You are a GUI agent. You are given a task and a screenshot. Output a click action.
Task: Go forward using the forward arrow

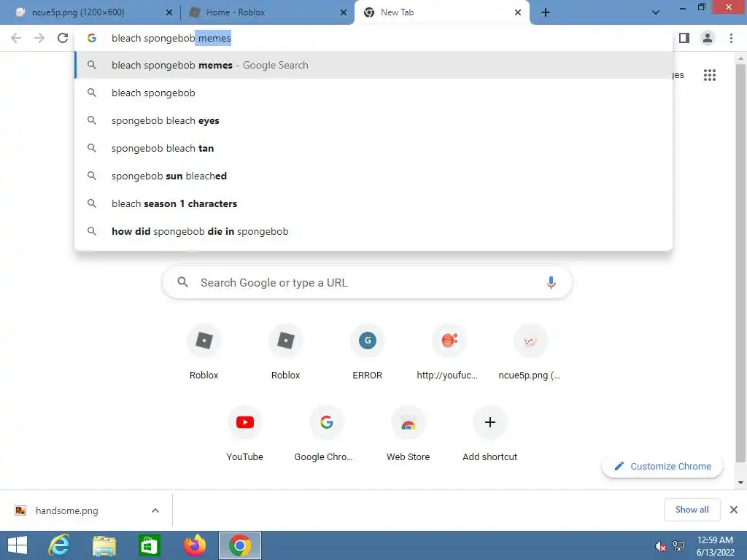39,38
